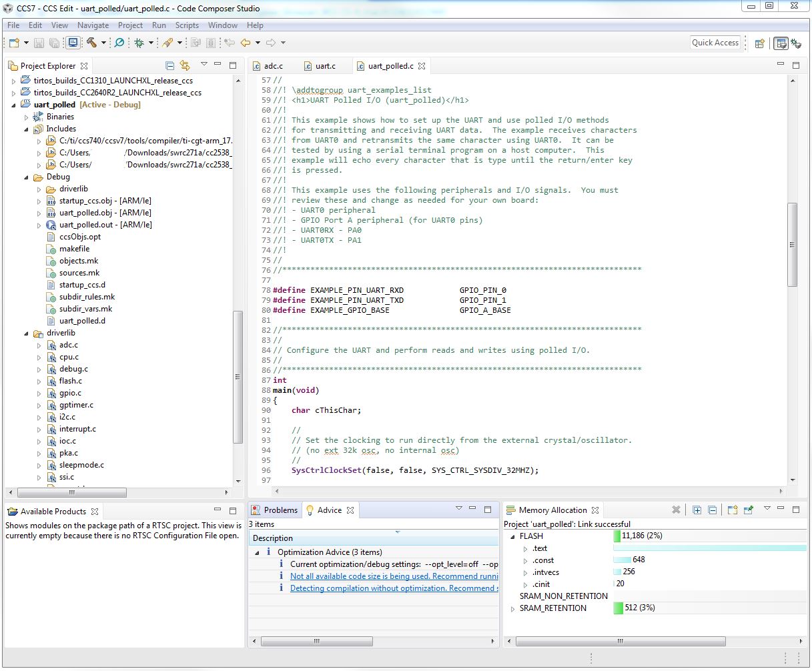Toggle the skip all breakpoints button
Screen dimensions: 812x671
(x=119, y=43)
